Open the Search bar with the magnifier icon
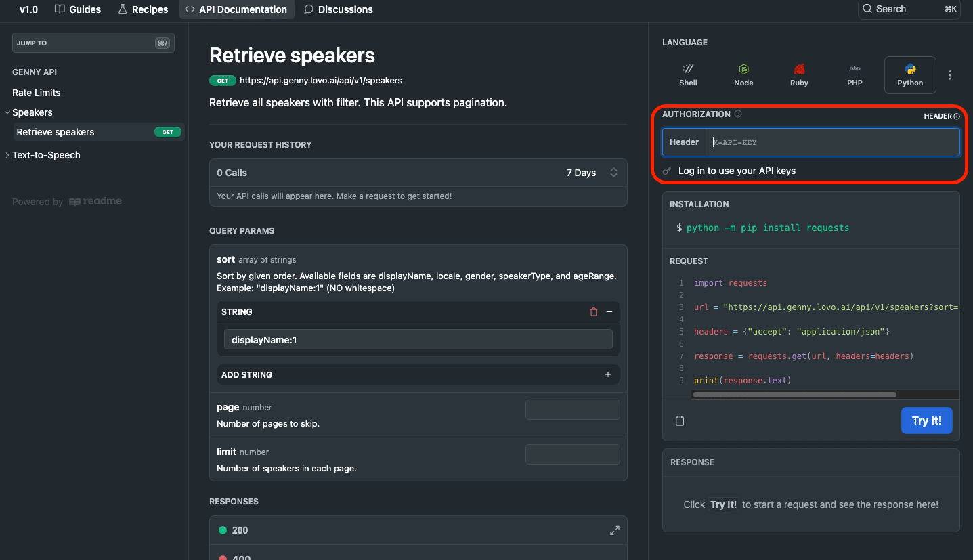Image resolution: width=973 pixels, height=560 pixels. (867, 9)
